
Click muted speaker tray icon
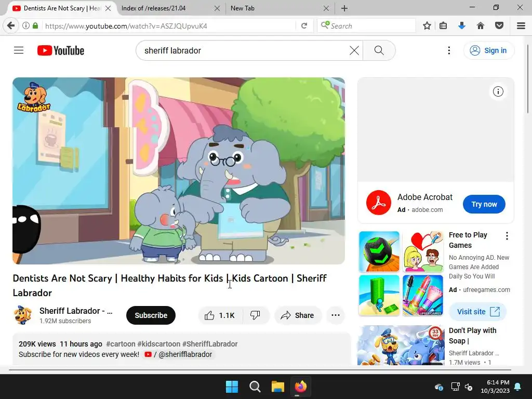pyautogui.click(x=469, y=387)
